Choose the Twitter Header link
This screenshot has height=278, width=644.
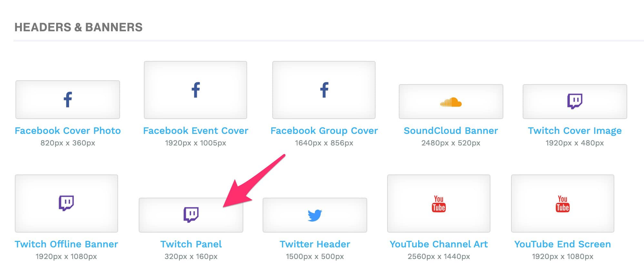tap(315, 244)
